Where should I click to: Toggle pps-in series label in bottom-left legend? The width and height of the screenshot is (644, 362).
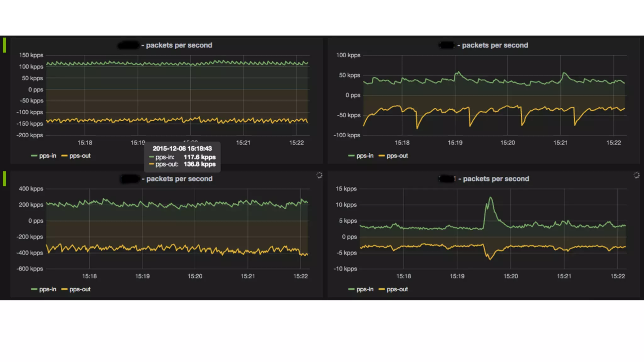coord(47,289)
